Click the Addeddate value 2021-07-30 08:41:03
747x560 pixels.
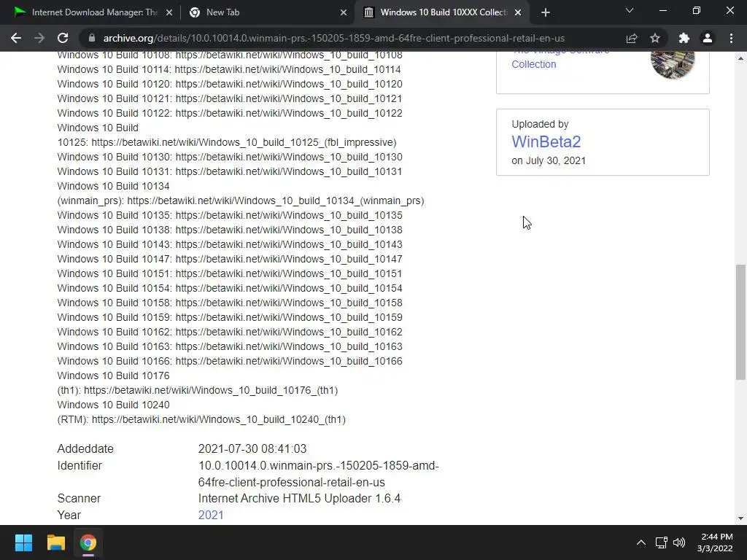click(x=252, y=448)
